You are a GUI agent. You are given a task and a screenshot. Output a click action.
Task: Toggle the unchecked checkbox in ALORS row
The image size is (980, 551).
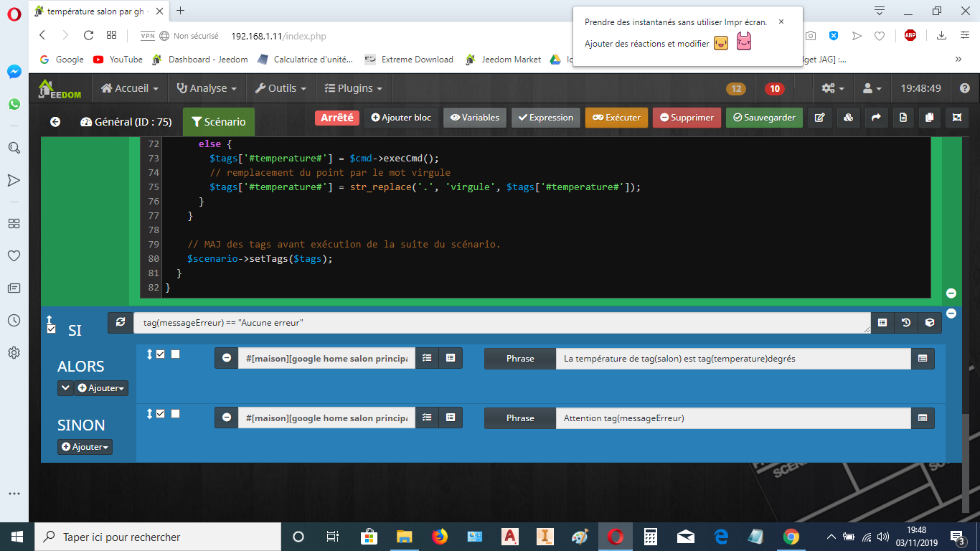[x=176, y=354]
